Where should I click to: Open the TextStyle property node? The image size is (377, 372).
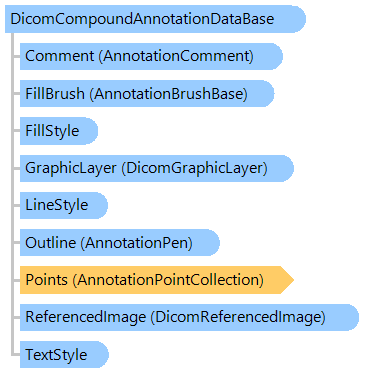coord(64,355)
